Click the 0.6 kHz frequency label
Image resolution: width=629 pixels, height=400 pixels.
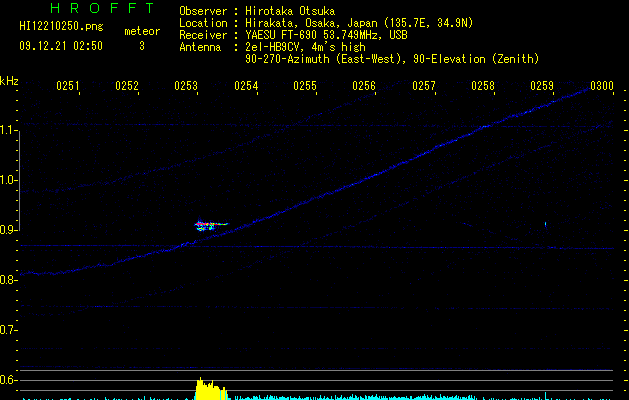[9, 380]
